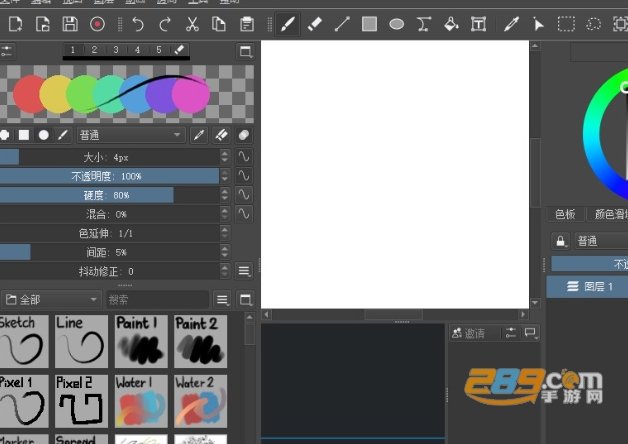Toggle pressure curve for 大小
The width and height of the screenshot is (628, 444).
tap(244, 157)
